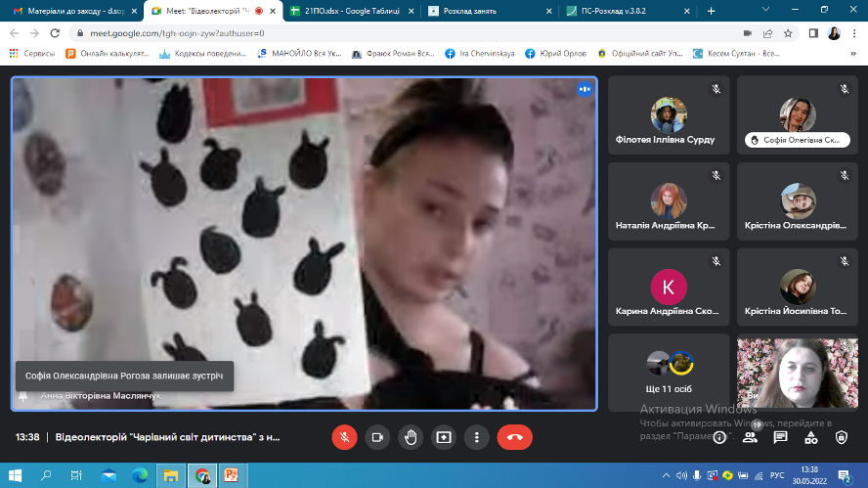Viewport: 868px width, 488px height.
Task: Open a new browser tab
Action: pyautogui.click(x=712, y=11)
